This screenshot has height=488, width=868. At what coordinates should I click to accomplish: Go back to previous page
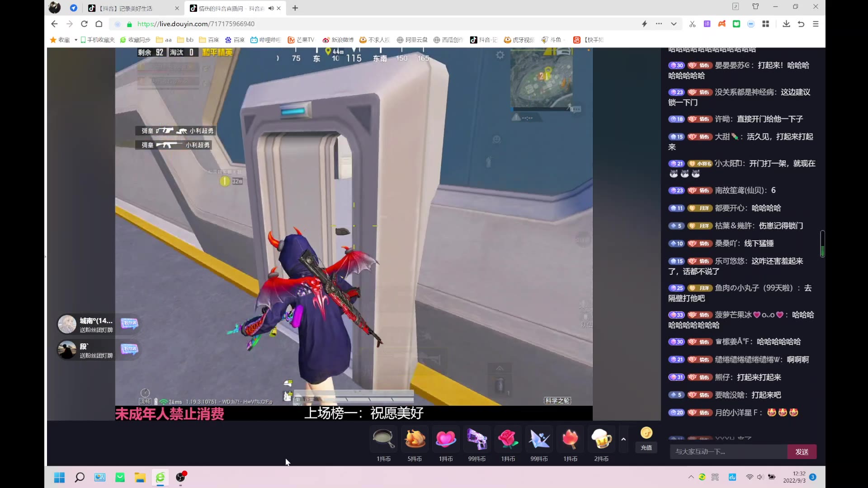coord(54,24)
